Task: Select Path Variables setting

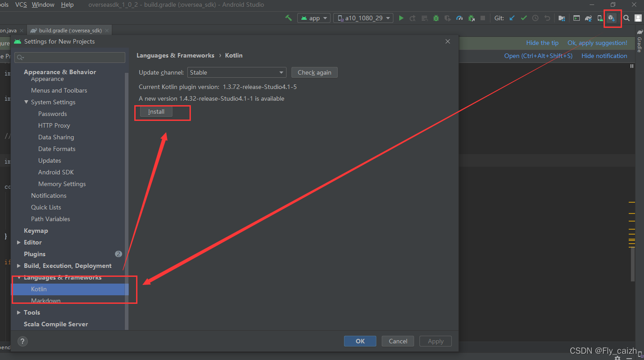Action: (50, 219)
